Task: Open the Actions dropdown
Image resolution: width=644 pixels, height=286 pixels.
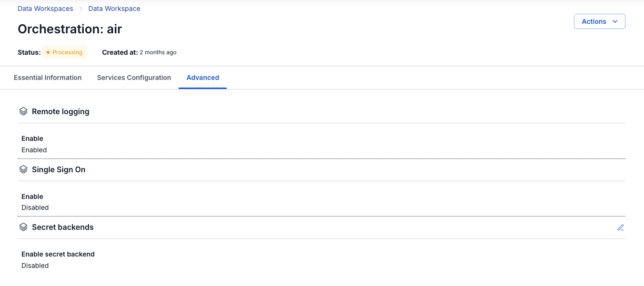Action: point(599,21)
